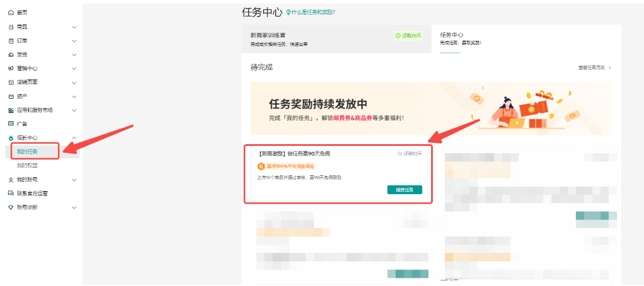Image resolution: width=644 pixels, height=286 pixels.
Task: Click the 联系官方运营 chat icon
Action: [11, 193]
